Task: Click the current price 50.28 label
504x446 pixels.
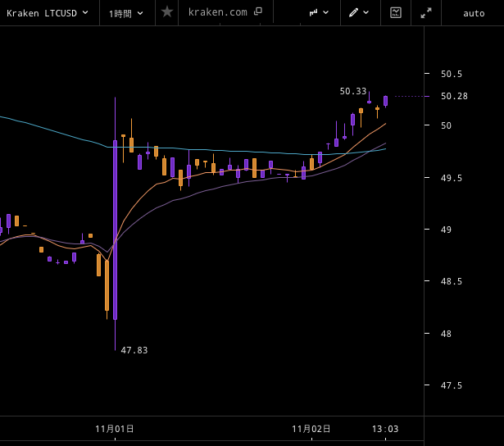Action: (x=454, y=96)
